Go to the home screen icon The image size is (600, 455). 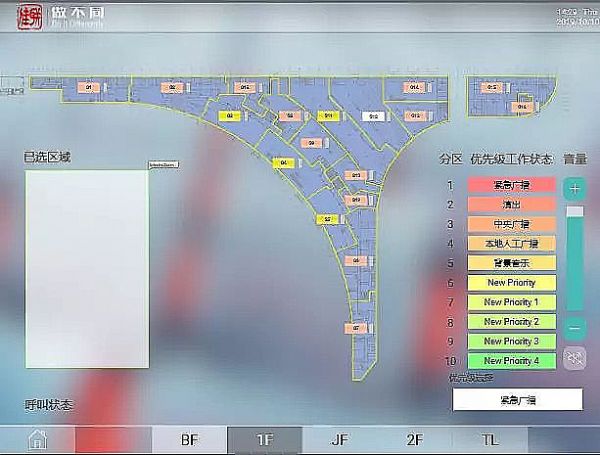click(x=37, y=440)
